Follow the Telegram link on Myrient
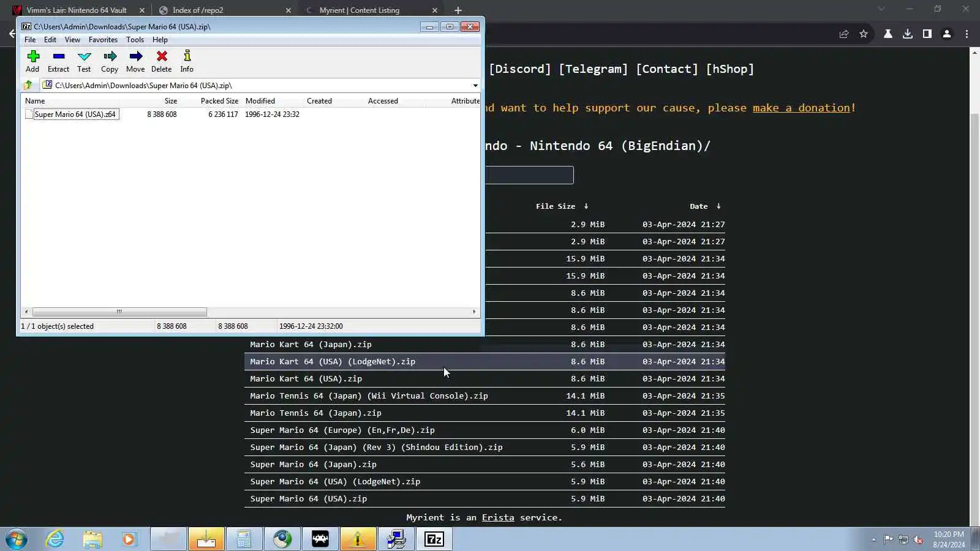The height and width of the screenshot is (551, 980). (594, 69)
